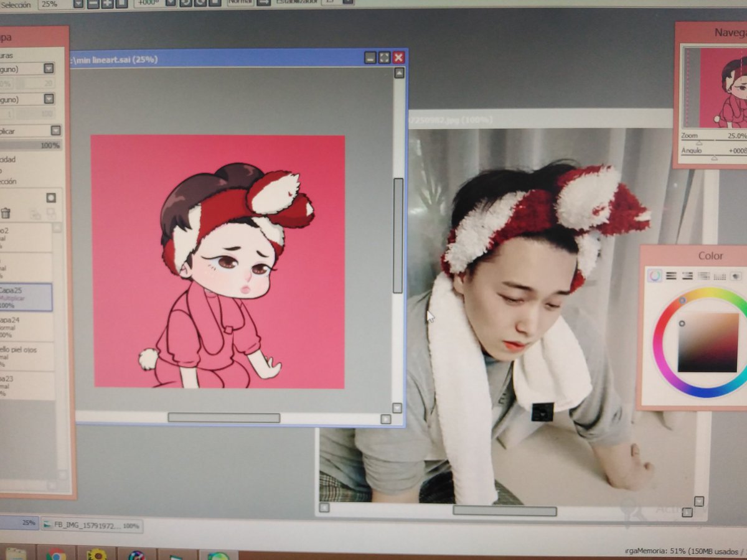
Task: Maximize the min lineart.sai canvas window
Action: (384, 58)
